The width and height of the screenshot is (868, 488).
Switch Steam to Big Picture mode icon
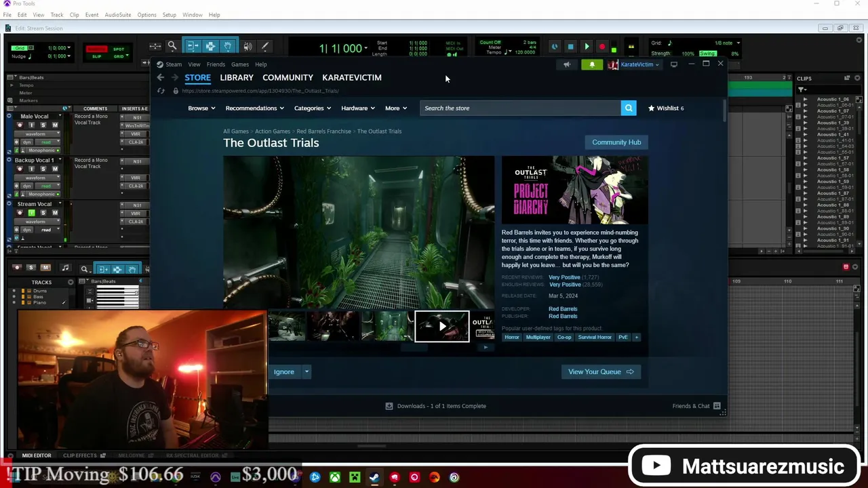[x=674, y=64]
